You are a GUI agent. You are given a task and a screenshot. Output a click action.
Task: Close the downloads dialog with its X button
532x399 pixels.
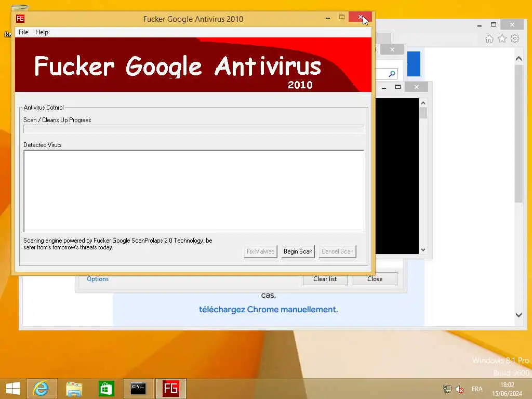392,49
